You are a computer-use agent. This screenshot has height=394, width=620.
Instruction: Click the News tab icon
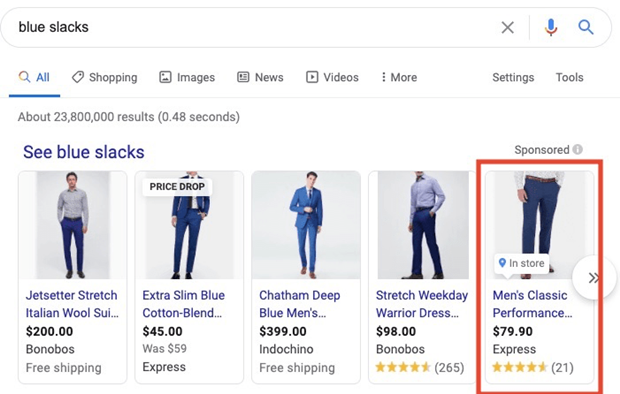(x=243, y=77)
